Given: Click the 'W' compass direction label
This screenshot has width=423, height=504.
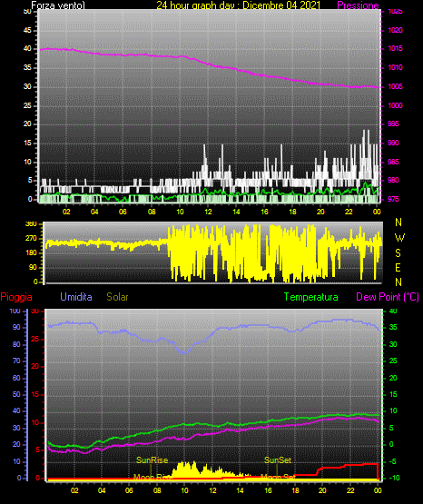Looking at the screenshot, I should point(399,238).
